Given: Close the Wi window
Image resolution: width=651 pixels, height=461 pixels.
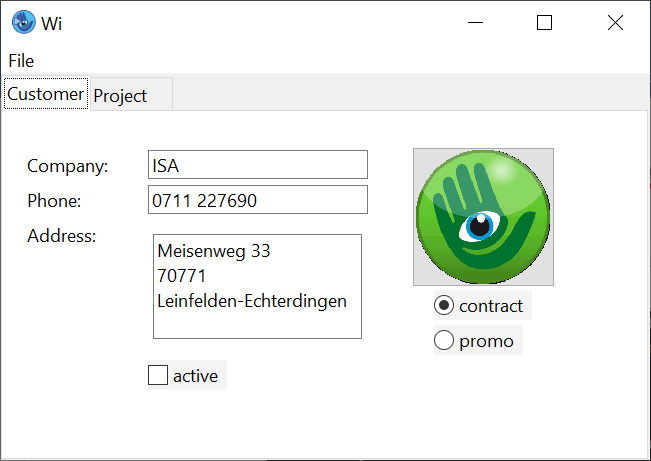Looking at the screenshot, I should [x=615, y=22].
